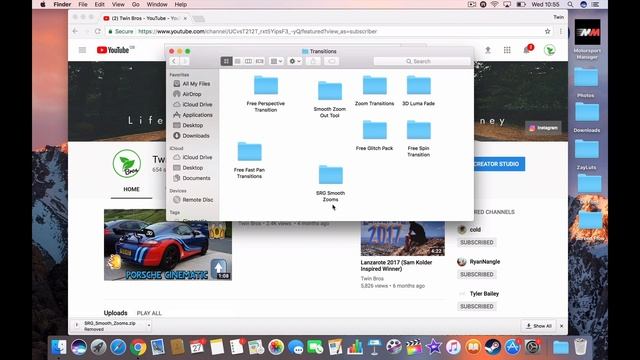
Task: Click the Wi-Fi status icon
Action: [494, 4]
